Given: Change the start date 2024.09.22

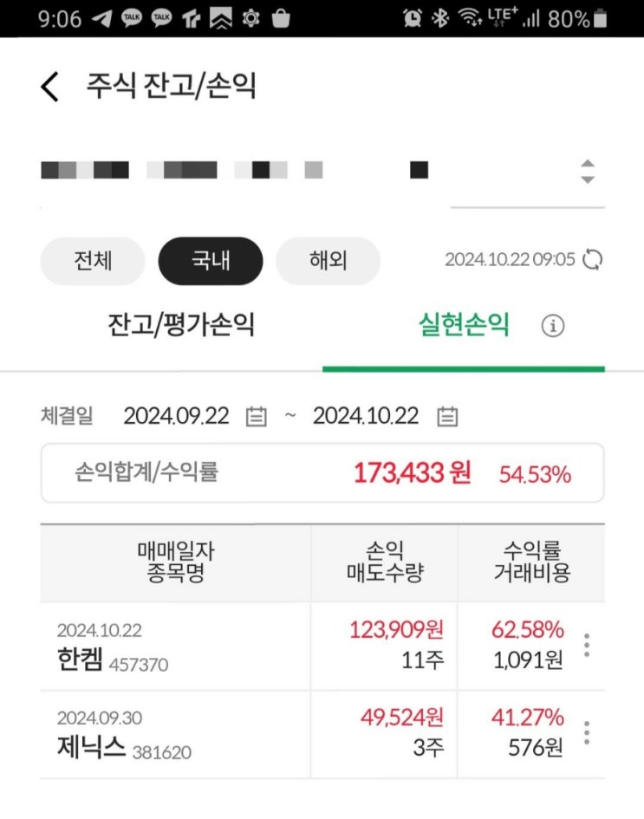Looking at the screenshot, I should 177,417.
